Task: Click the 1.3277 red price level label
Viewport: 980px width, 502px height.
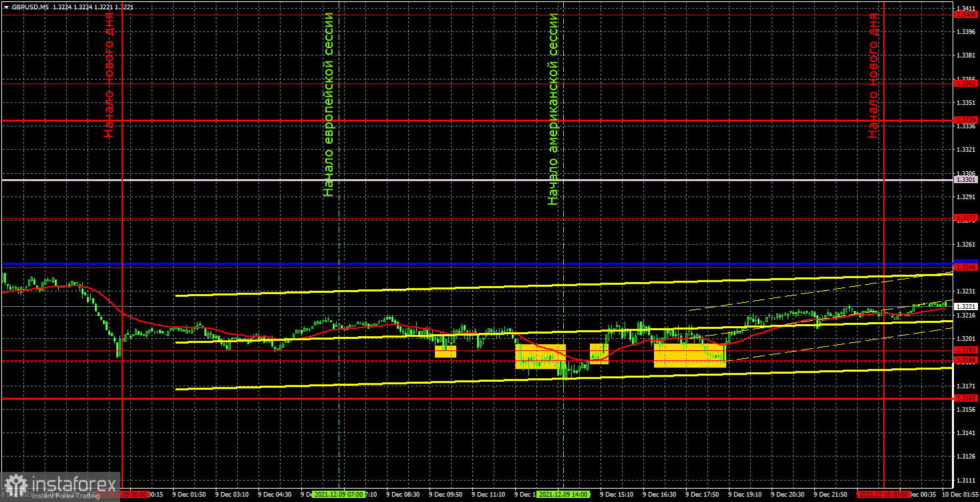Action: 966,218
